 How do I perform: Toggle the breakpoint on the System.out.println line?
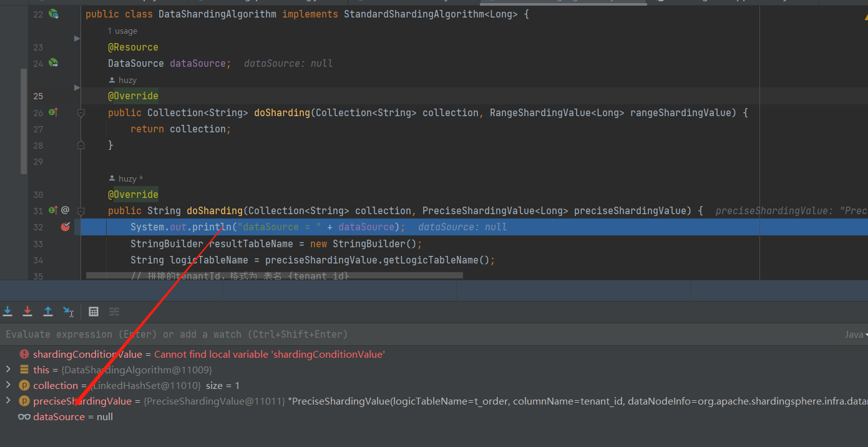click(65, 227)
